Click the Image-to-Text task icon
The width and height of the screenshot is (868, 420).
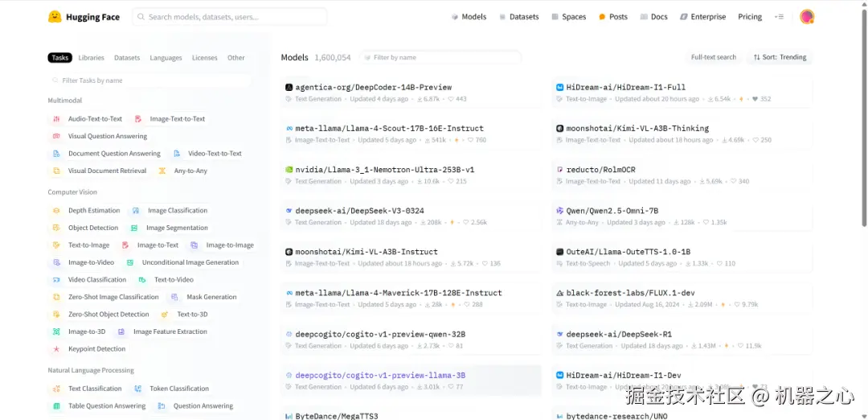click(125, 245)
